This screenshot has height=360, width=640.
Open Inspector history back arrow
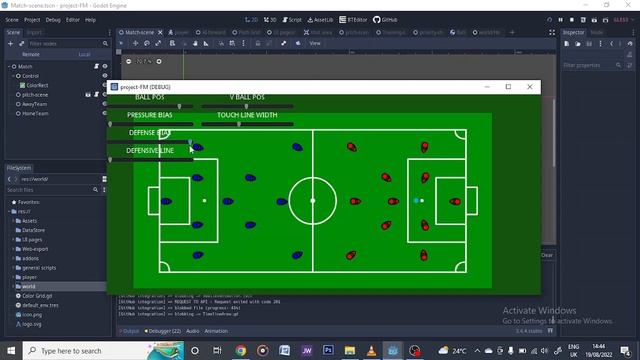click(611, 44)
